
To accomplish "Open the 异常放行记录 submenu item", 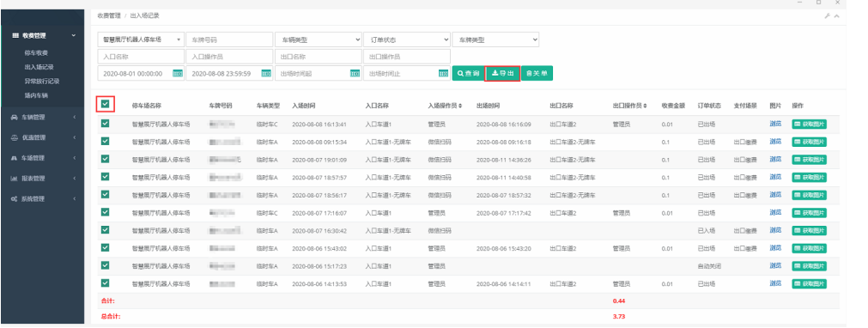I will [41, 81].
